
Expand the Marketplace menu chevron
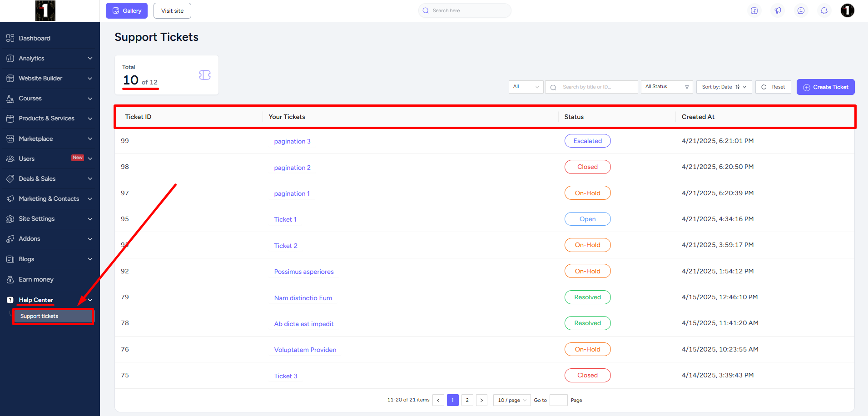coord(90,139)
